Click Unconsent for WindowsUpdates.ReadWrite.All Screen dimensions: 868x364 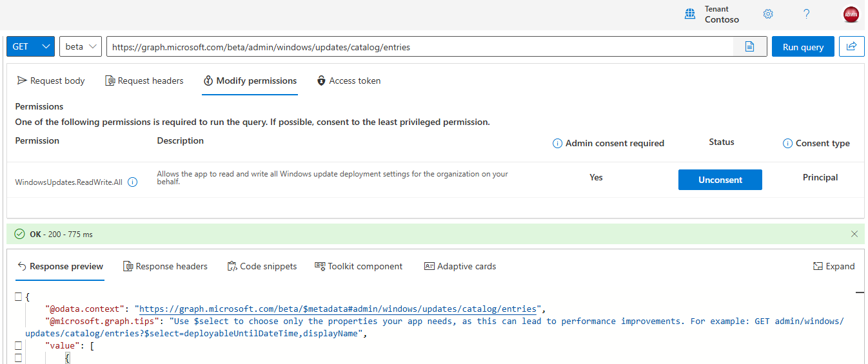[x=720, y=180]
